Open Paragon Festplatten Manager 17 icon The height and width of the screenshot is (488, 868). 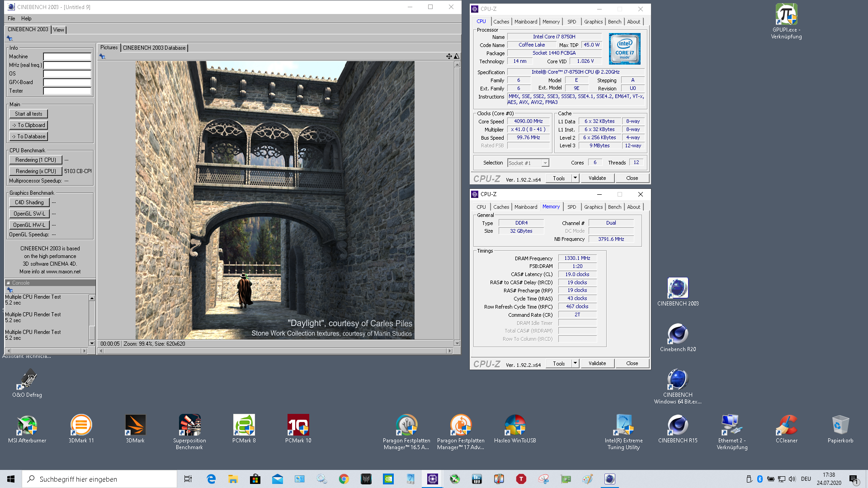(461, 432)
